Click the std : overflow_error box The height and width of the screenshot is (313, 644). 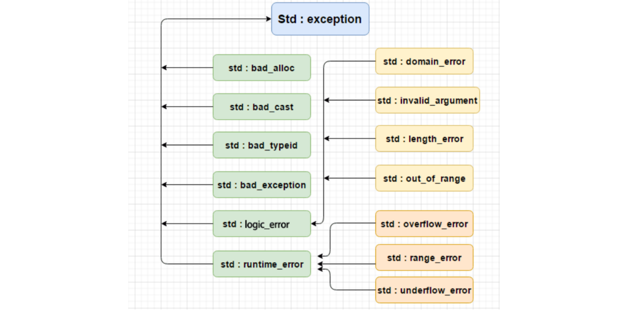click(424, 224)
